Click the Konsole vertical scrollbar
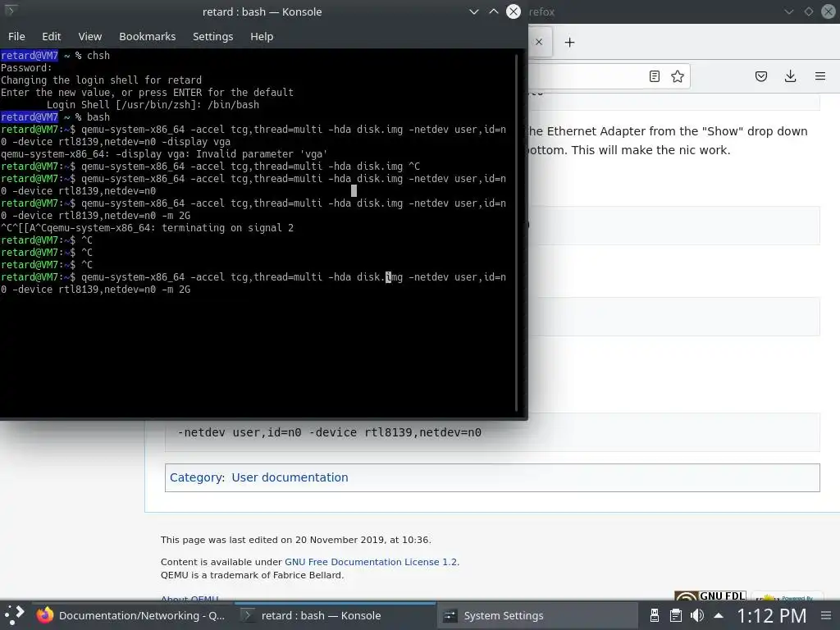The height and width of the screenshot is (630, 840). pyautogui.click(x=516, y=232)
